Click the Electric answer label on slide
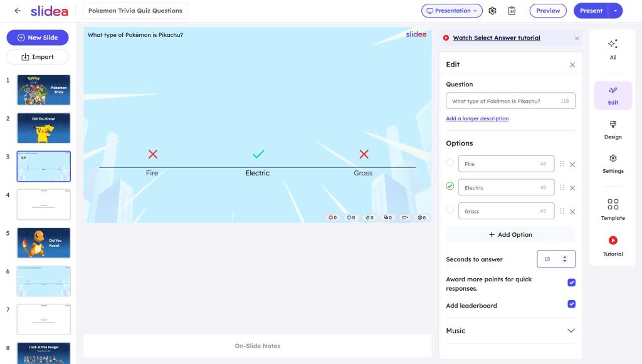The height and width of the screenshot is (364, 642). [x=258, y=173]
